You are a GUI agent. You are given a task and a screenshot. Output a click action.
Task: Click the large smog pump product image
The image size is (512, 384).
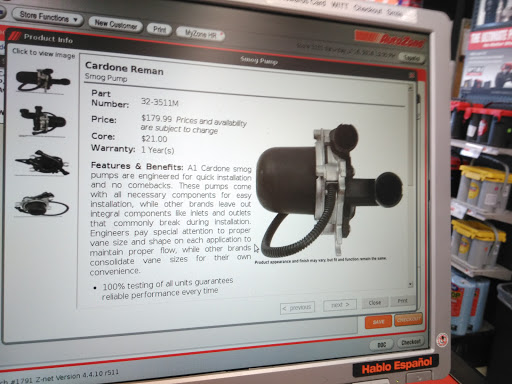(329, 191)
